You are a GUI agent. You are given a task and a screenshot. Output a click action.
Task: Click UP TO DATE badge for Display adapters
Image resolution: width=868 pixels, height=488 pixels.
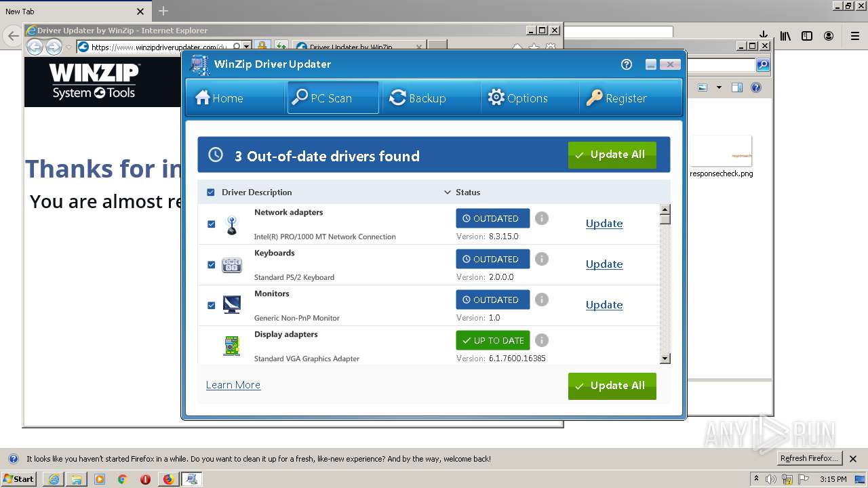coord(493,340)
